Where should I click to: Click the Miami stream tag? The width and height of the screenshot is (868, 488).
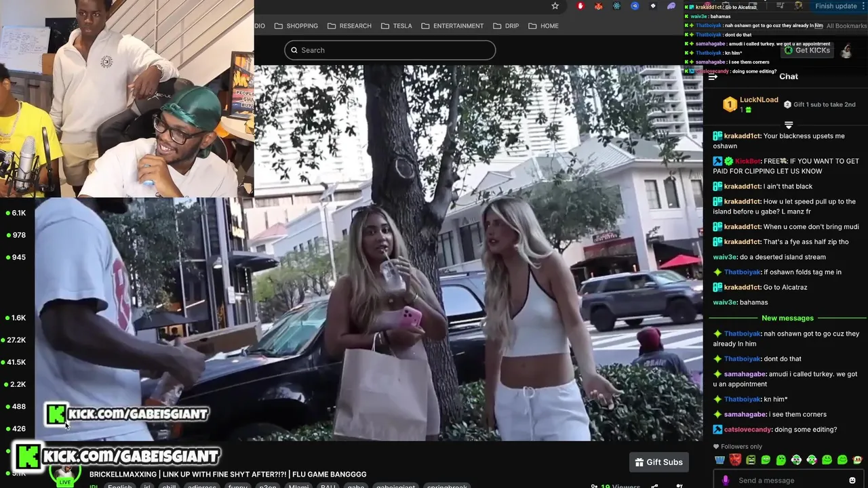[x=298, y=486]
